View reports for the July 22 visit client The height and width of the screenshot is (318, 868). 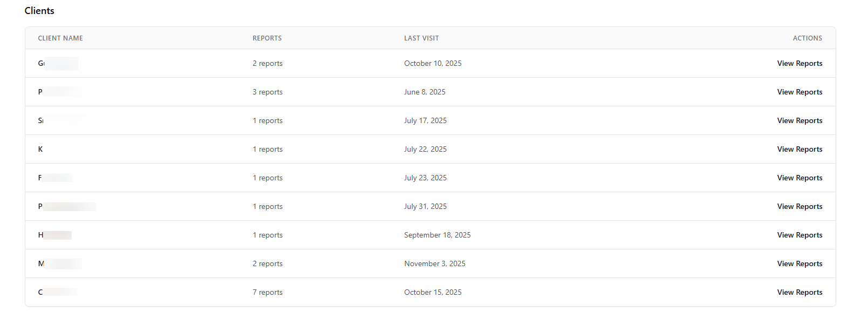(x=799, y=149)
